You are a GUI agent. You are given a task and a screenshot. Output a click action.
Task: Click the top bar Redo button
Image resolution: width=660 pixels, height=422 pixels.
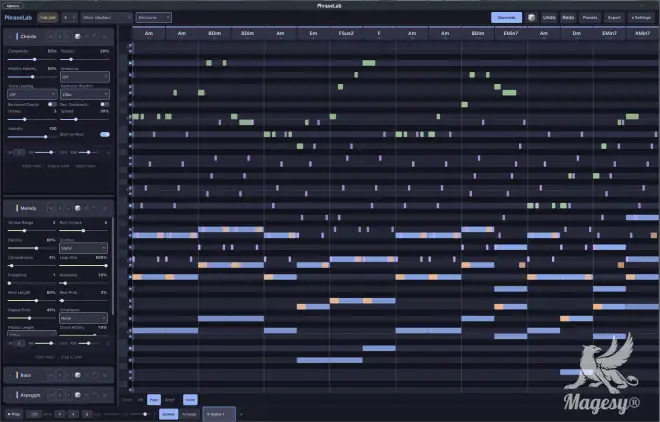click(568, 17)
